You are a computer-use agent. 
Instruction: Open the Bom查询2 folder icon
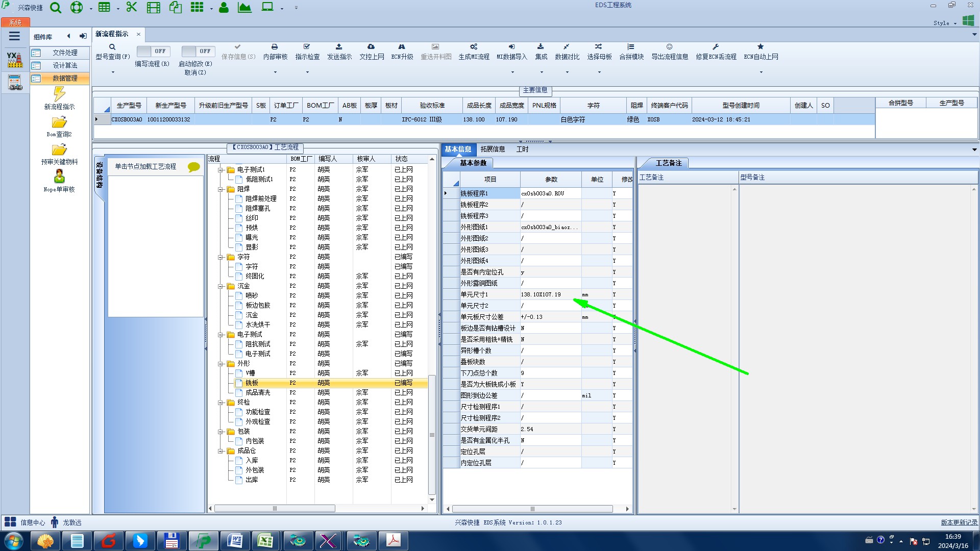pyautogui.click(x=59, y=122)
